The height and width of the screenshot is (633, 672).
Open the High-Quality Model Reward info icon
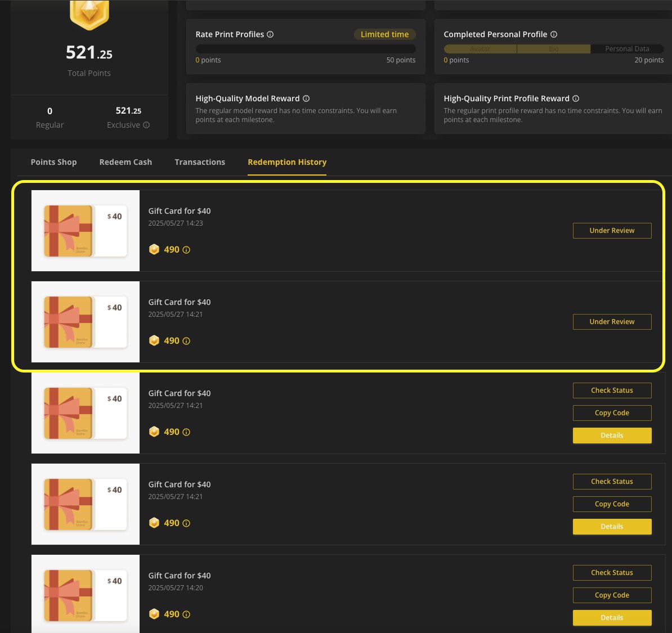[306, 98]
